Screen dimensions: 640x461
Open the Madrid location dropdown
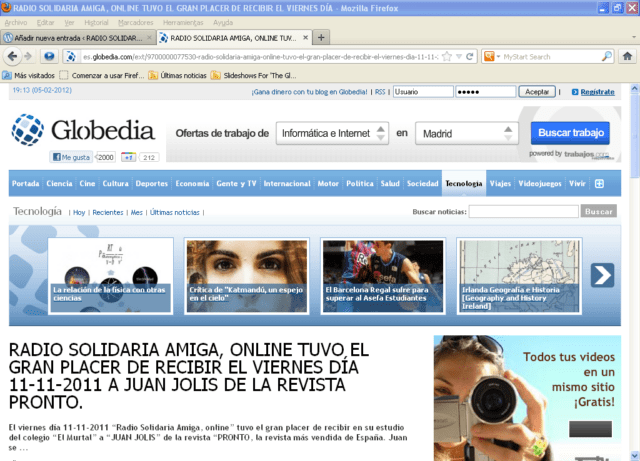(467, 133)
